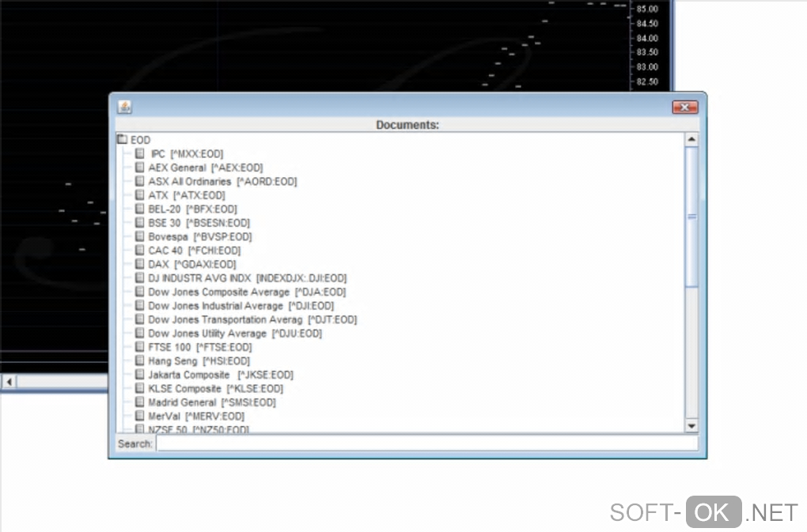Image resolution: width=807 pixels, height=532 pixels.
Task: Click the chart window's scroll left arrow
Action: coord(9,381)
